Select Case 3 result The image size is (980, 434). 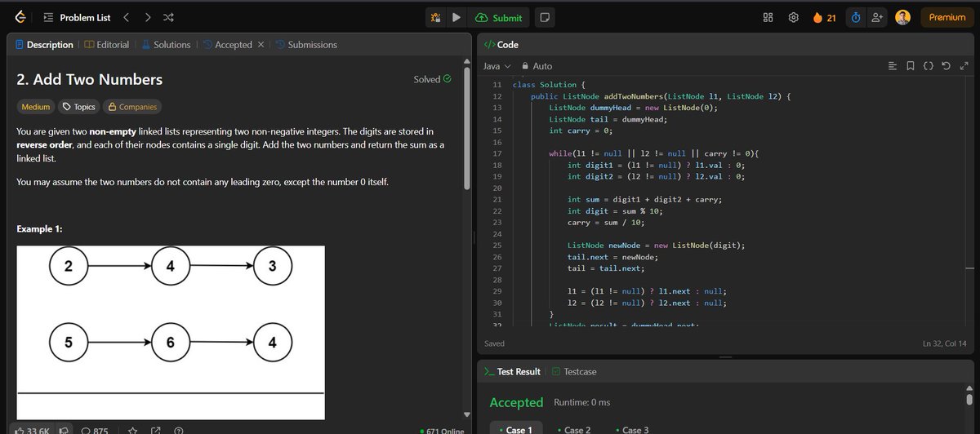(630, 429)
